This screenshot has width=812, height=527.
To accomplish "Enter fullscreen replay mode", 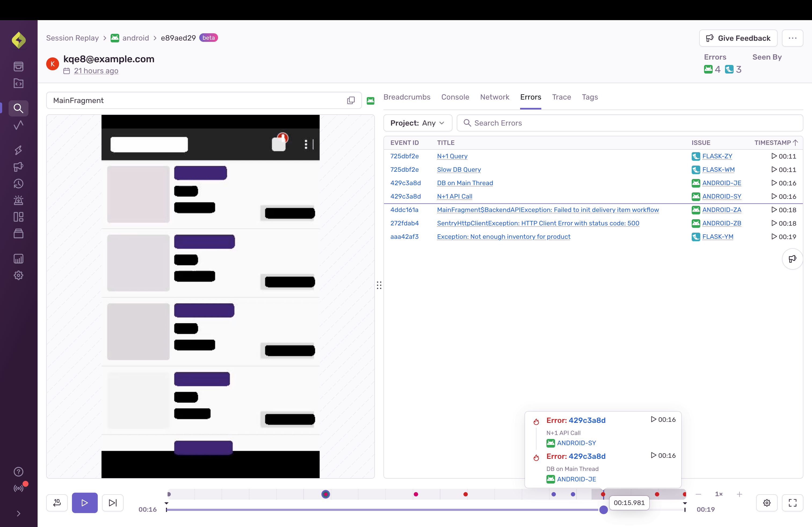I will [x=793, y=503].
